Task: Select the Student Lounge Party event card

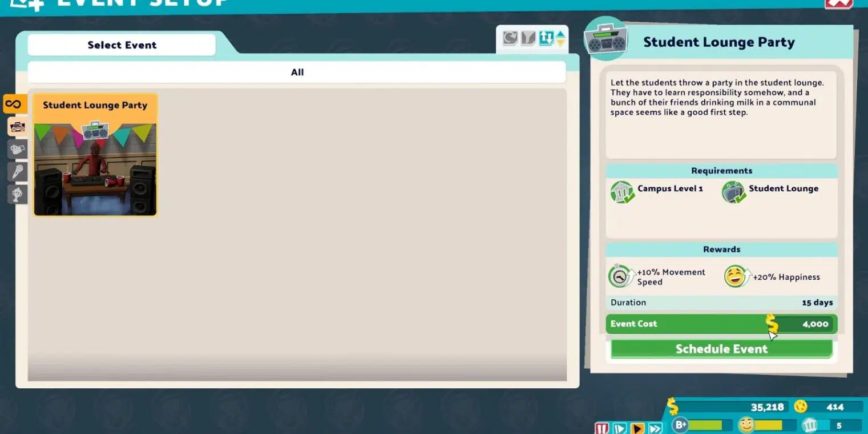Action: [x=95, y=155]
